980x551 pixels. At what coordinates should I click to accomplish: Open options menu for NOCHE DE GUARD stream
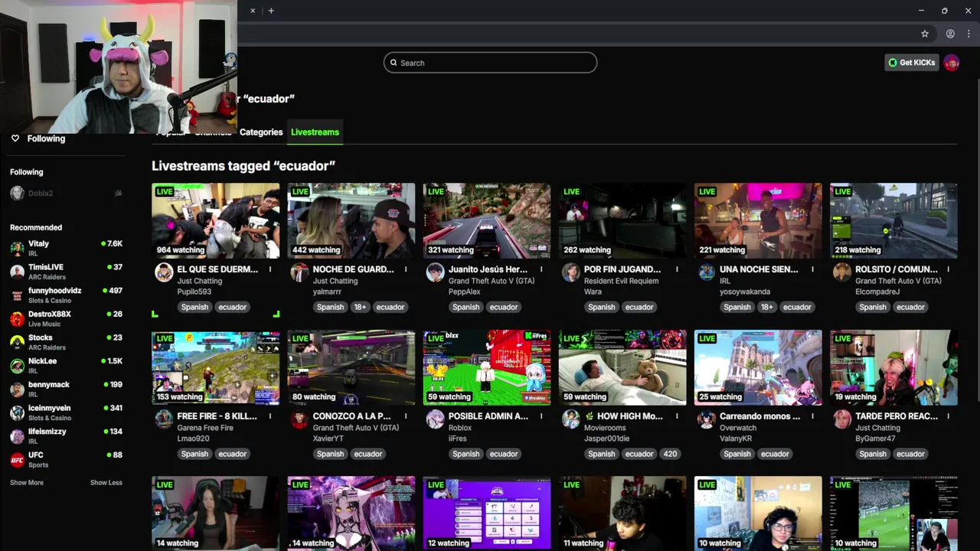click(x=406, y=269)
